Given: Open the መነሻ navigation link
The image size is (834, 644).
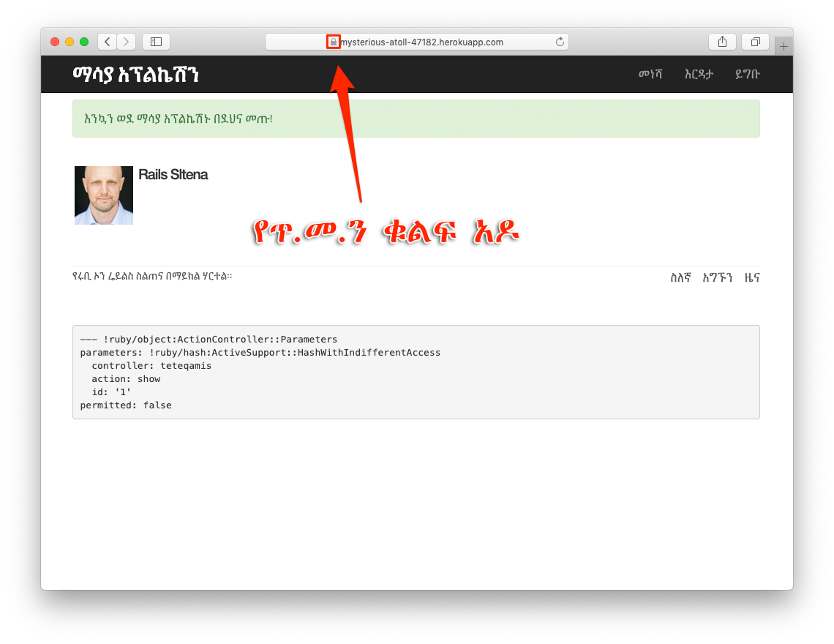Looking at the screenshot, I should 650,74.
